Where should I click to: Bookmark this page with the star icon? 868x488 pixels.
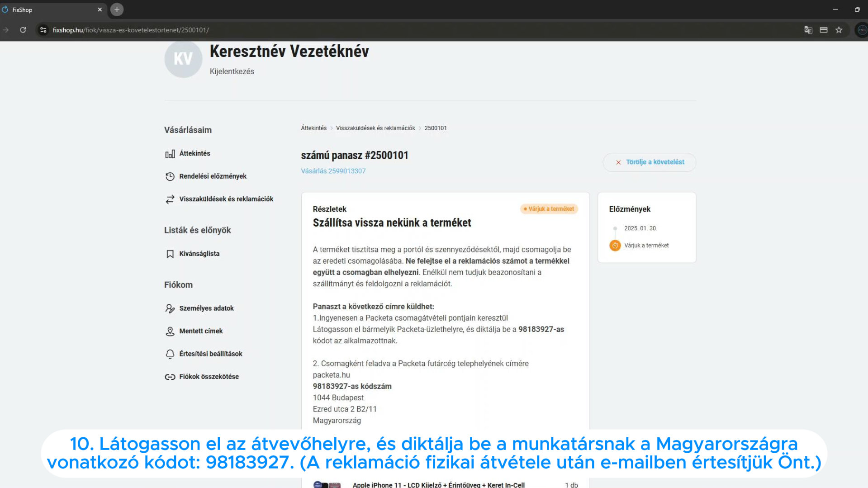[x=839, y=30]
